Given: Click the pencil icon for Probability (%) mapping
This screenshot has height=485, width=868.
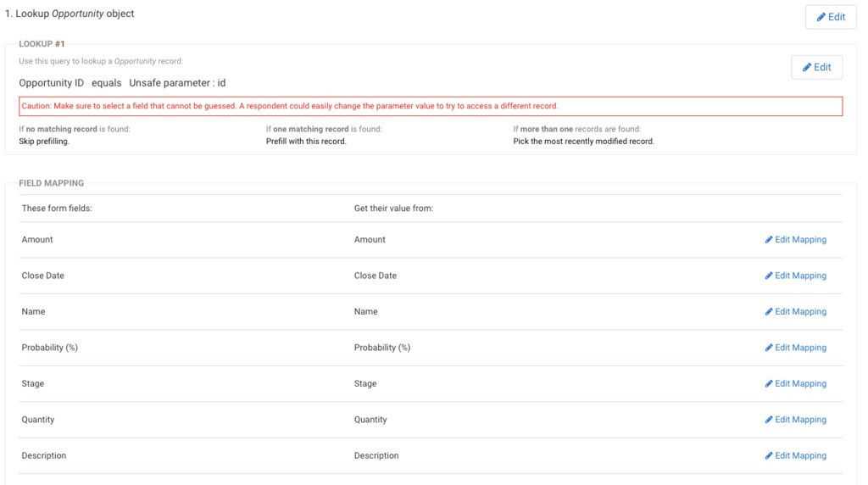Looking at the screenshot, I should pyautogui.click(x=769, y=348).
